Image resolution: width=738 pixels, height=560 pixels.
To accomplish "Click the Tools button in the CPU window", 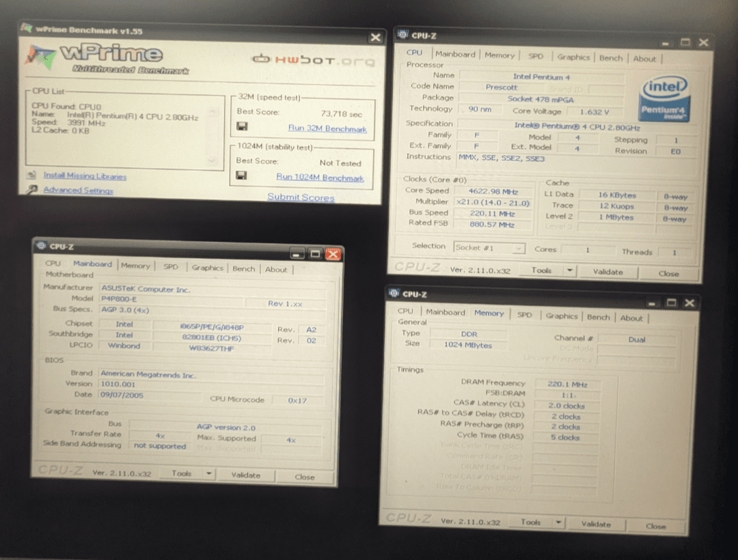I will pyautogui.click(x=541, y=270).
